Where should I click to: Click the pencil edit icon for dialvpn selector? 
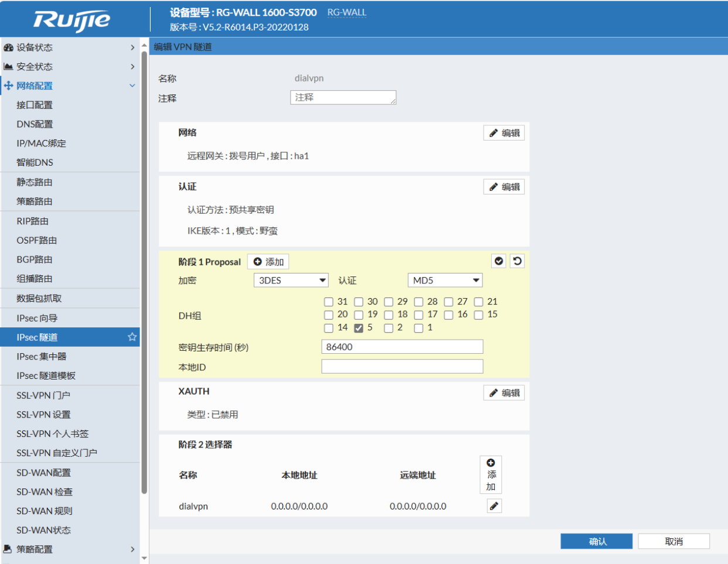click(x=494, y=506)
